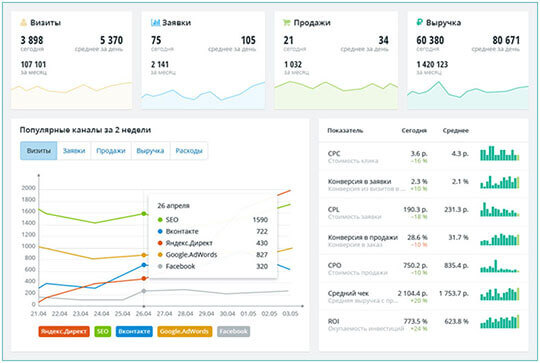Click the Среднее column header

[x=456, y=131]
